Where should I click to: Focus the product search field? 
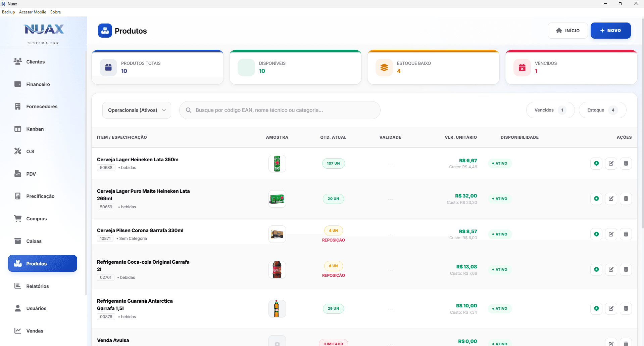click(280, 110)
